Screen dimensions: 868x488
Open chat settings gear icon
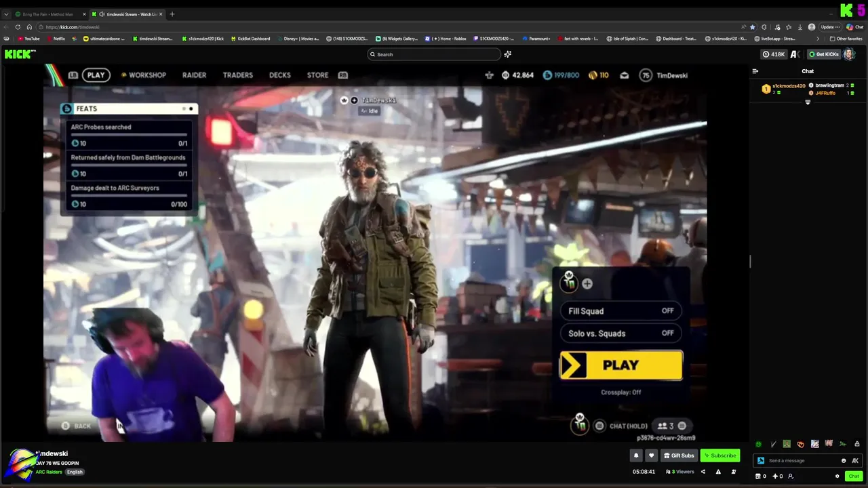click(837, 476)
